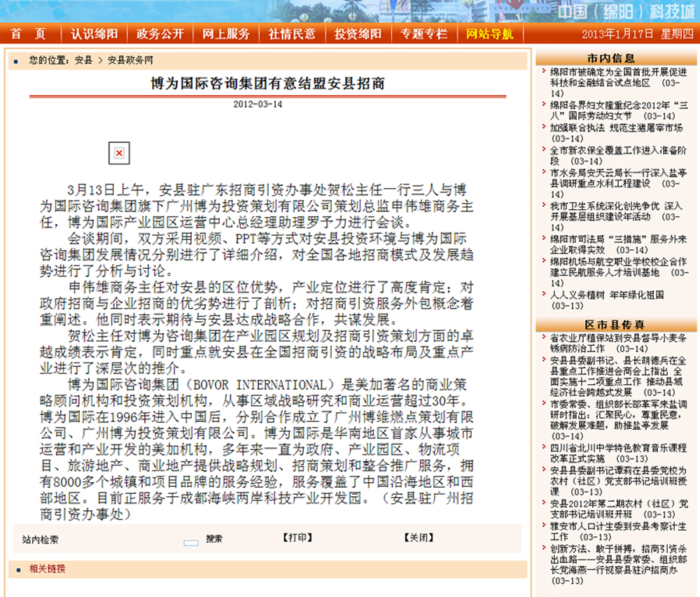The image size is (700, 597).
Task: Click the 【关闭】 close page button
Action: (x=419, y=538)
